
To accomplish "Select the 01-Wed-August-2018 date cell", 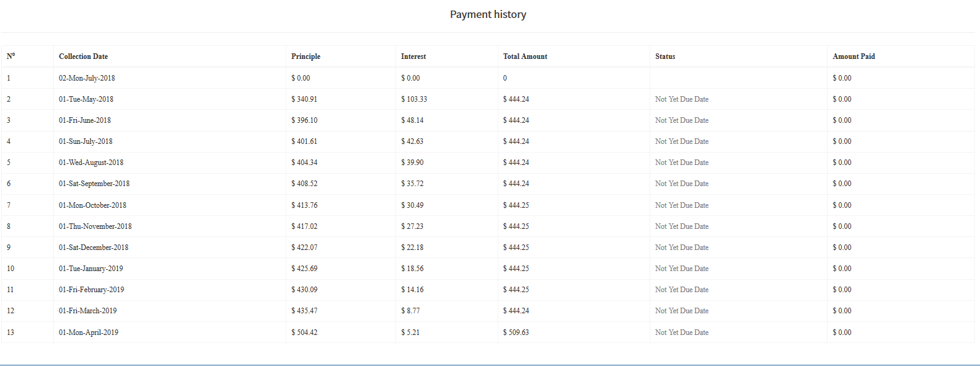I will pos(91,163).
